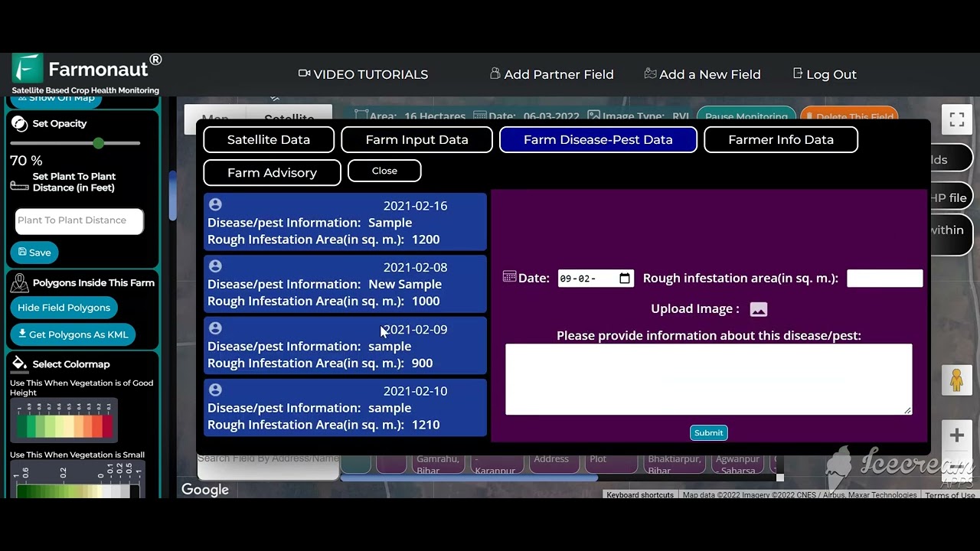Click the Keyboard shortcuts map link
This screenshot has width=980, height=551.
(x=640, y=495)
